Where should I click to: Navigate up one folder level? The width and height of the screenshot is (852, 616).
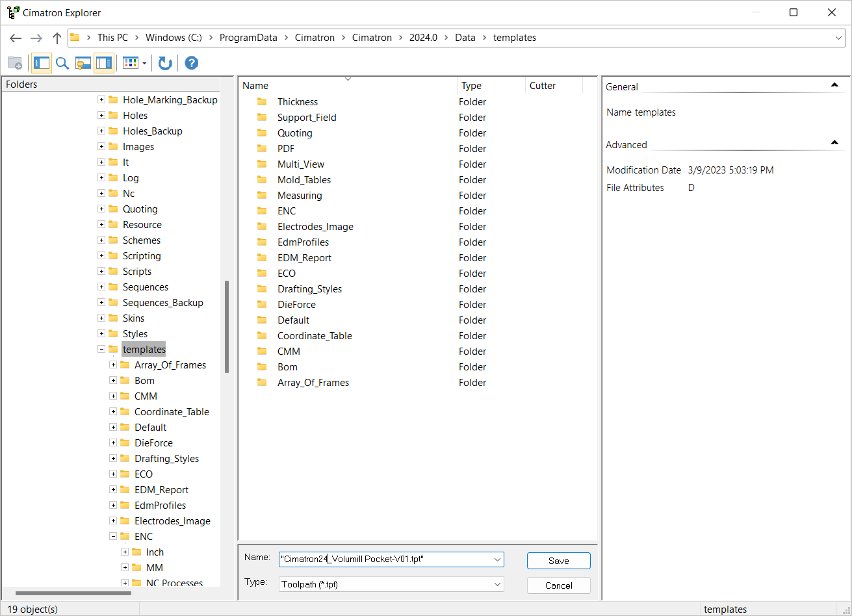tap(57, 38)
